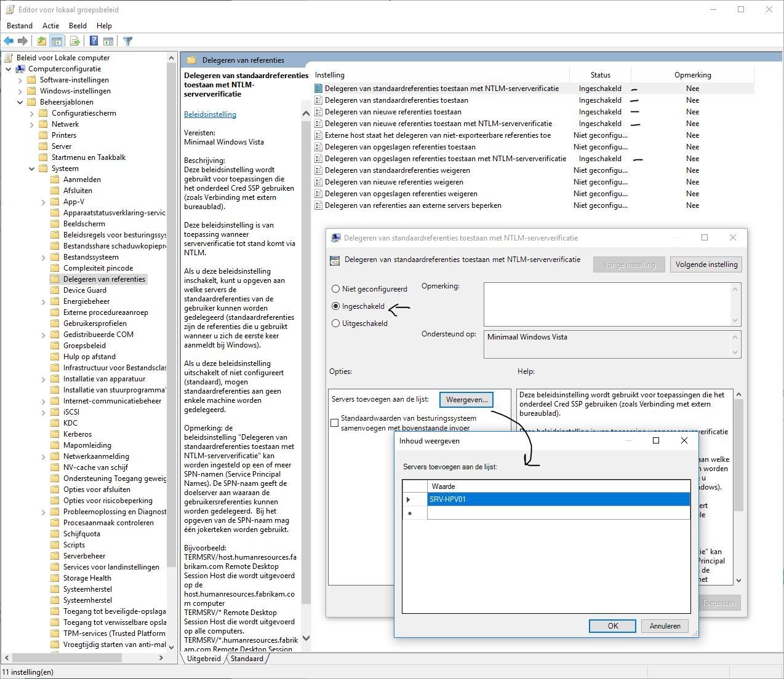
Task: Click the Filter funnel toolbar icon
Action: (x=127, y=41)
